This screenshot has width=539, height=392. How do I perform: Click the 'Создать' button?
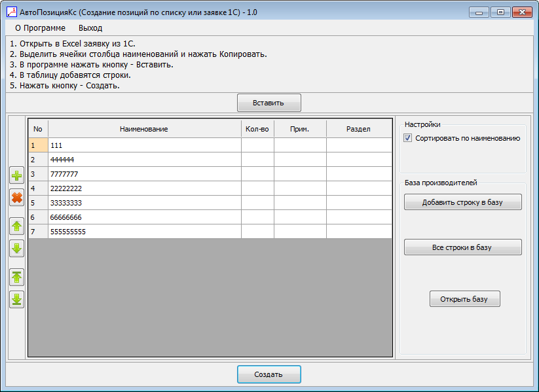point(269,374)
